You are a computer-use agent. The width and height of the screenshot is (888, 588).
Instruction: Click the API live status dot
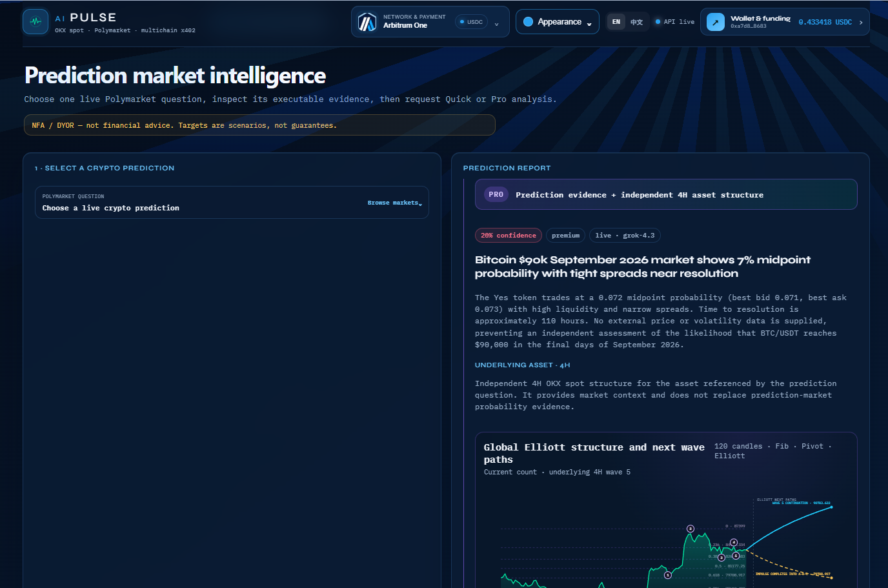pyautogui.click(x=658, y=22)
